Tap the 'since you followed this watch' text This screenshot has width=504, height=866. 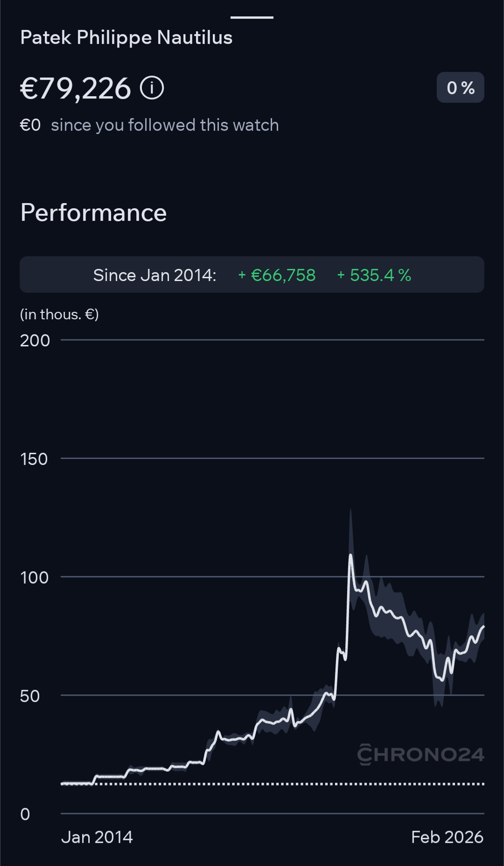(165, 125)
